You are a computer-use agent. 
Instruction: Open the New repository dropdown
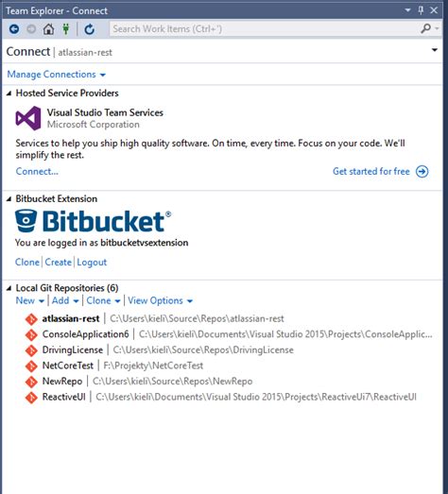click(x=30, y=300)
